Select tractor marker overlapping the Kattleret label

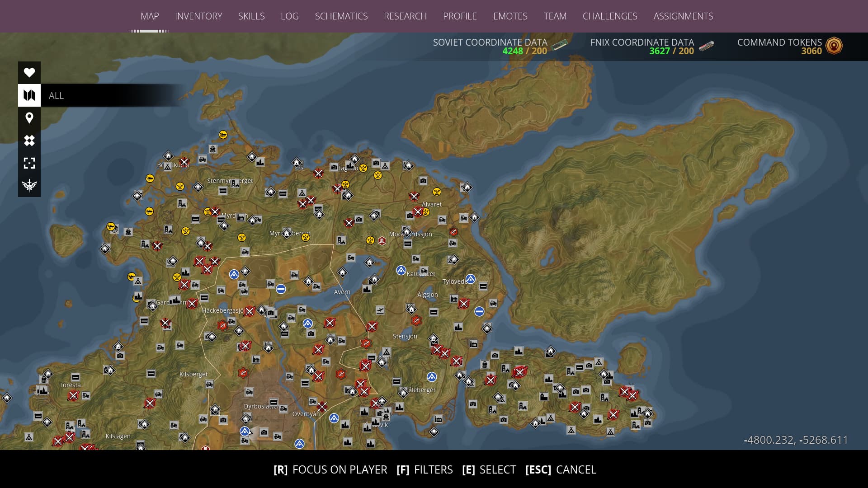(424, 271)
